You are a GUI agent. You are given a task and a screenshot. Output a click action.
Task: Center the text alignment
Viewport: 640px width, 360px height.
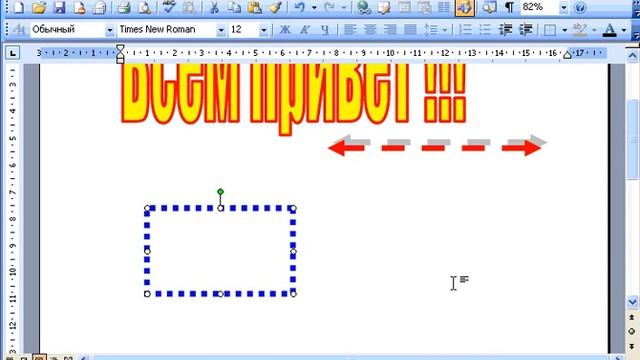click(370, 29)
